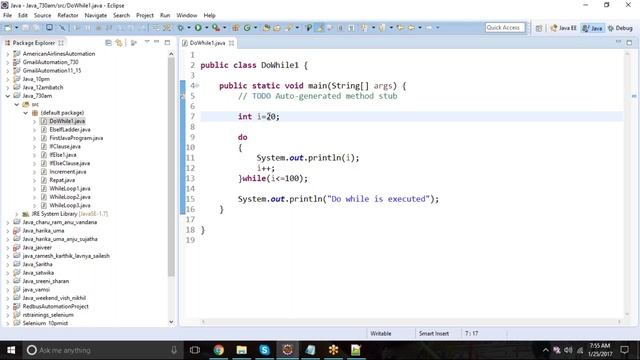Screen dimensions: 640x360
Task: Open the Search menu
Action: 121,15
